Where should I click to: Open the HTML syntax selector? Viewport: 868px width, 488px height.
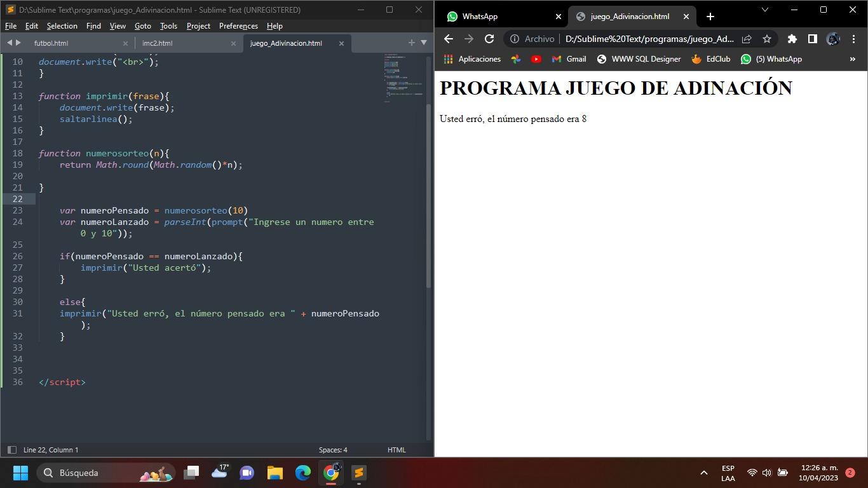click(397, 450)
